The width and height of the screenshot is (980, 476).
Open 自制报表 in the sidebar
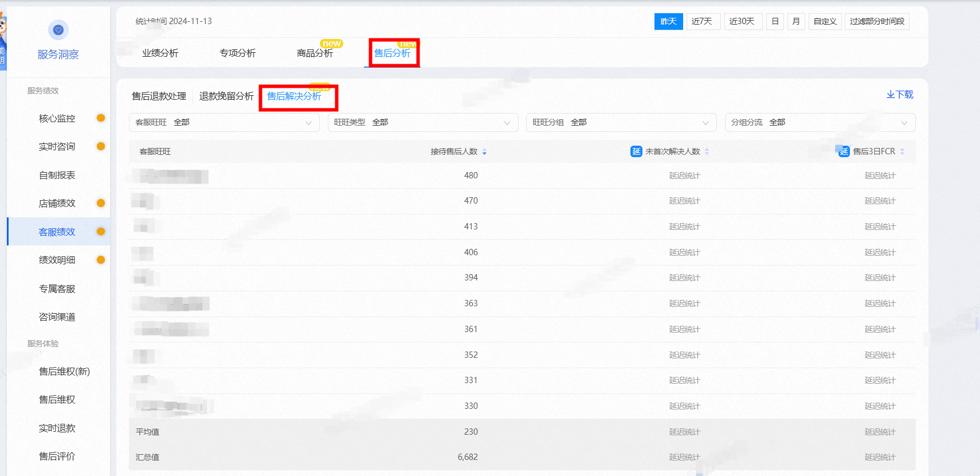pos(57,175)
